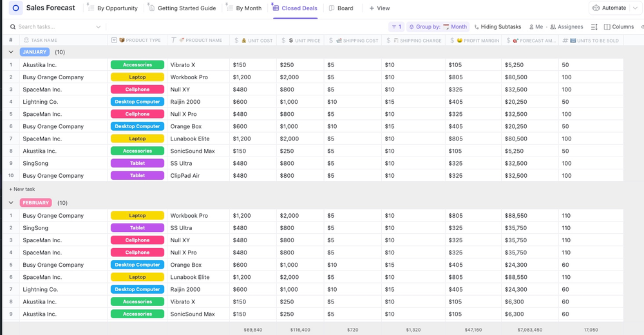
Task: Open the filter icon showing 1 filter
Action: 395,27
